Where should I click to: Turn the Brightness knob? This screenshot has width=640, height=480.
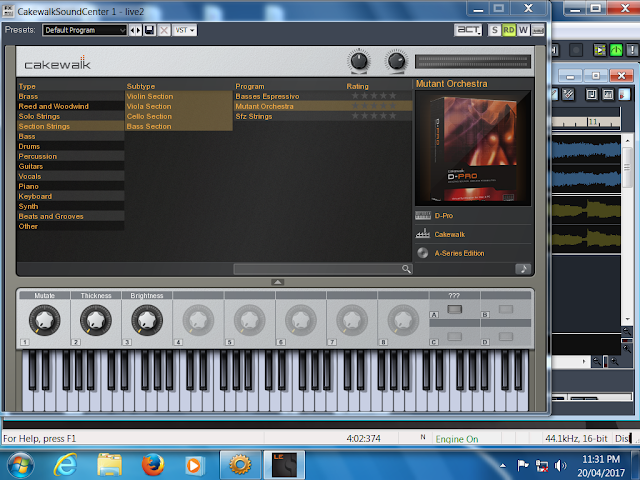(x=147, y=320)
